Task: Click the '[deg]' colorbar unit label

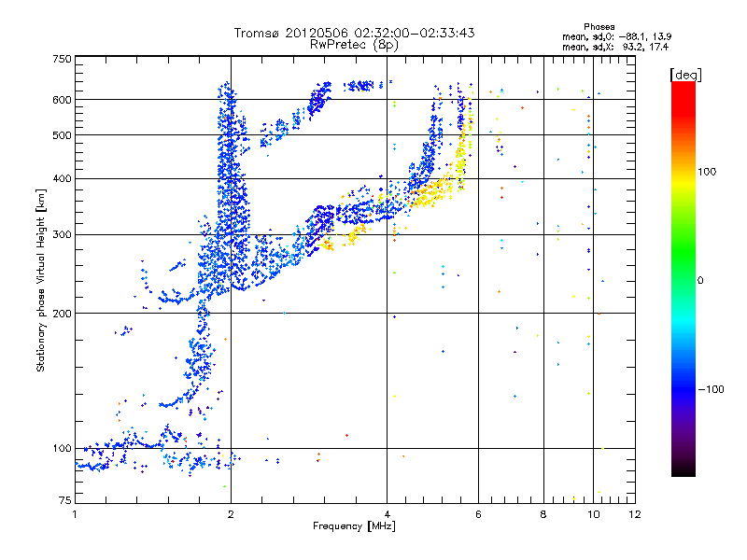Action: click(x=685, y=75)
